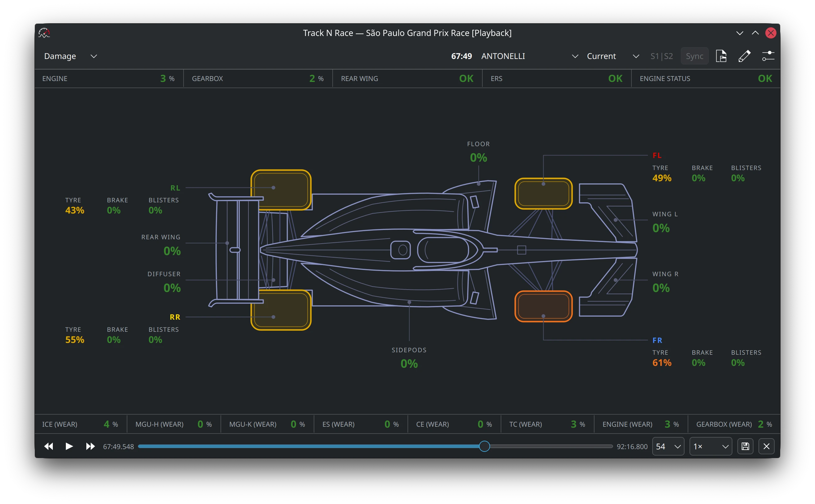Click the ENGINE 3 % status cell

pos(109,79)
